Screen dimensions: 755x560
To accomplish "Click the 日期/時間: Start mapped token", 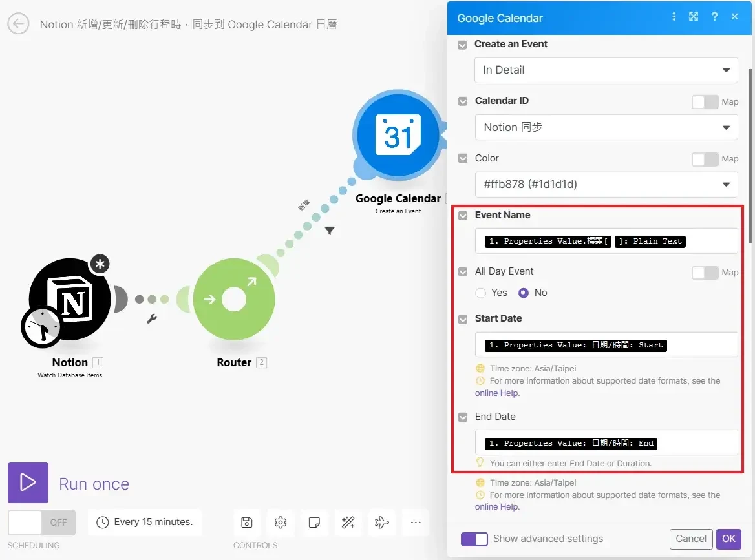I will tap(576, 346).
